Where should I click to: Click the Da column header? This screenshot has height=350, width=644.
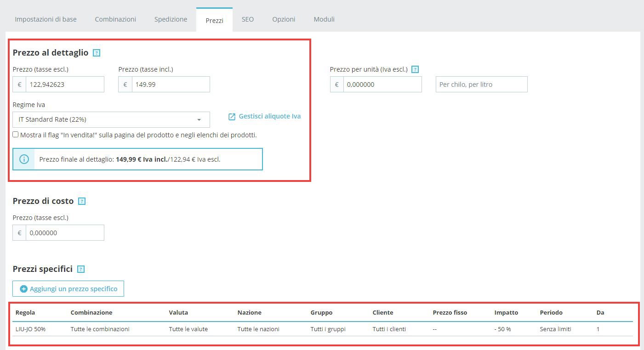click(600, 312)
